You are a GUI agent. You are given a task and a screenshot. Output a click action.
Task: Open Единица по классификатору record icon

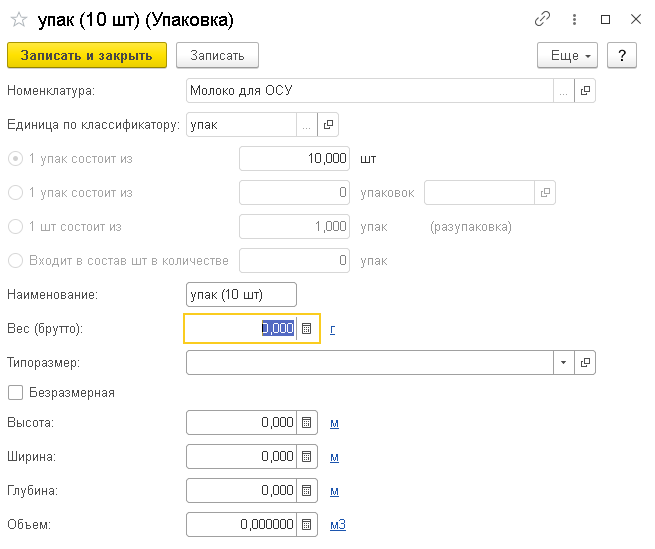click(328, 125)
